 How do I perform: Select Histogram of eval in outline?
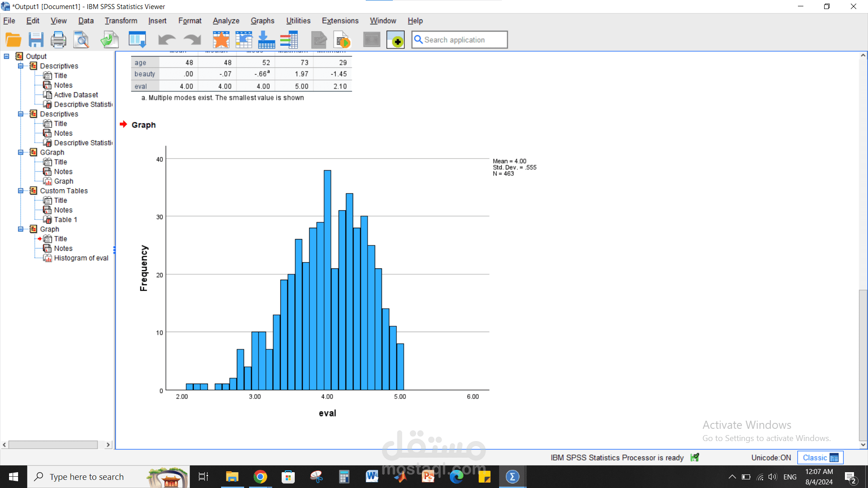click(81, 258)
